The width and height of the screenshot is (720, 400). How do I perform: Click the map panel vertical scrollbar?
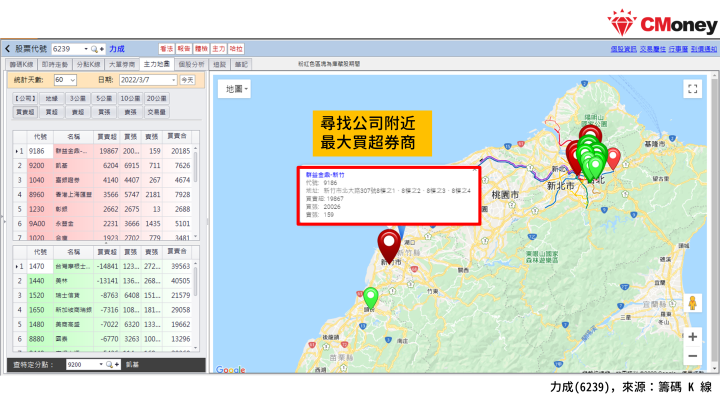point(714,222)
